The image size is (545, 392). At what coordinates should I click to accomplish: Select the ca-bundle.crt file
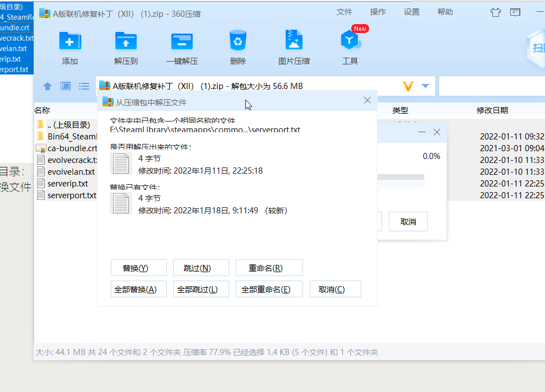66,148
